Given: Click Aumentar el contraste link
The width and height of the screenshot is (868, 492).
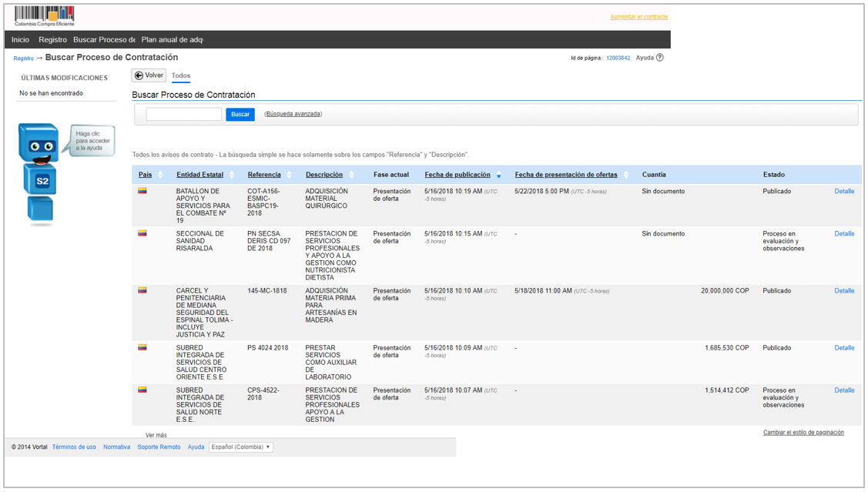Looking at the screenshot, I should tap(638, 17).
